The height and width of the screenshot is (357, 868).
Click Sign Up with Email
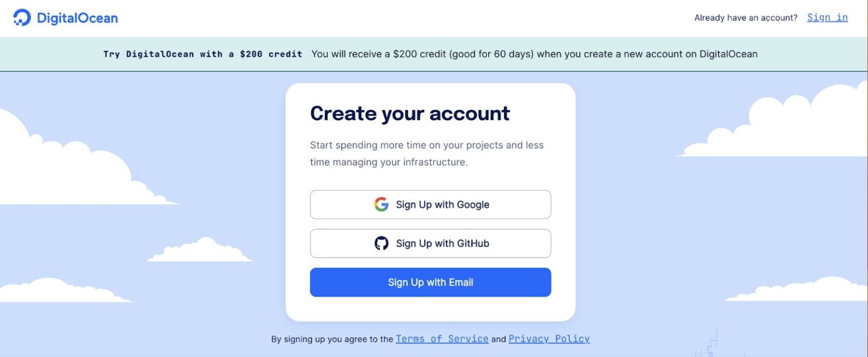pyautogui.click(x=430, y=282)
